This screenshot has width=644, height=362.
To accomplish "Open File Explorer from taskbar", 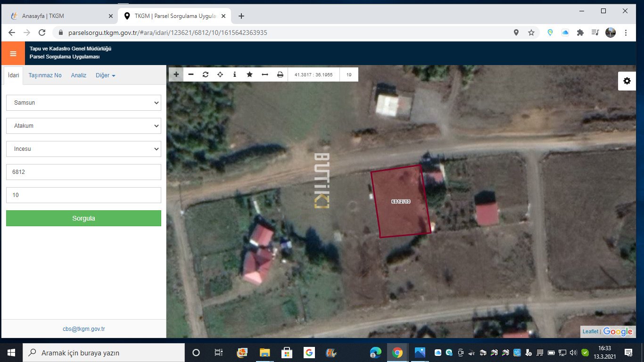I will pos(264,353).
